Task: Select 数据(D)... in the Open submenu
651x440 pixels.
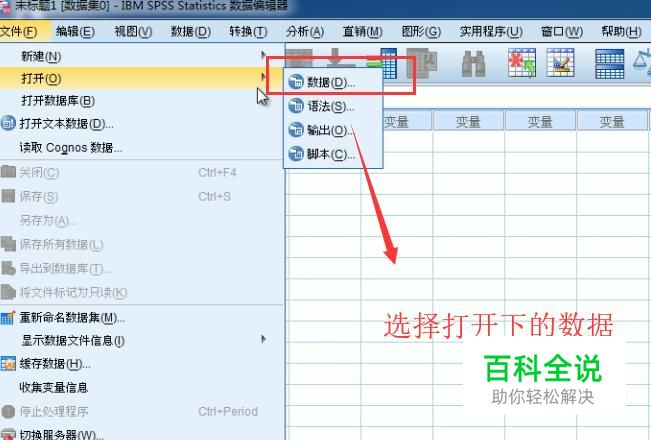Action: tap(333, 82)
